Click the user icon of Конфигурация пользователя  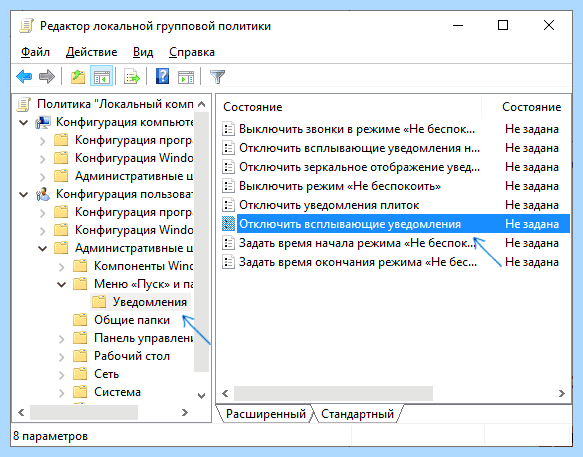pos(43,194)
